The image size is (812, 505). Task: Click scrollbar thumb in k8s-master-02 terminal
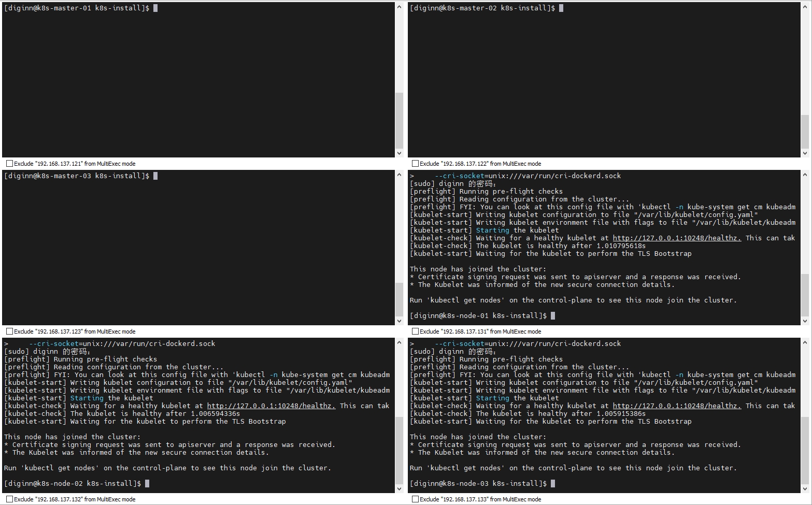pos(805,131)
